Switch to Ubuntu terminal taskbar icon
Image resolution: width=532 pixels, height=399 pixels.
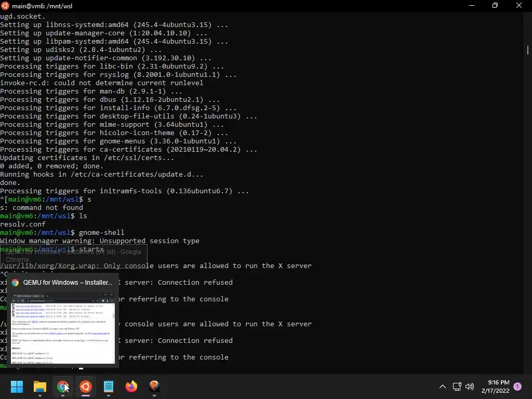(x=86, y=387)
